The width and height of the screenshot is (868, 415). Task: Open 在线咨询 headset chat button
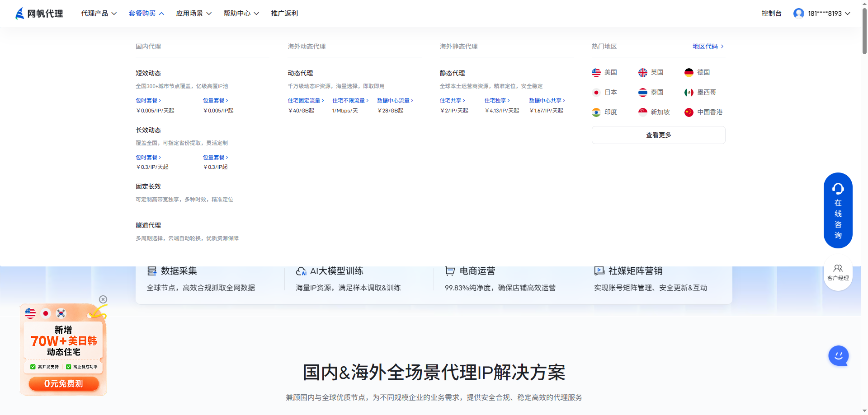(838, 210)
